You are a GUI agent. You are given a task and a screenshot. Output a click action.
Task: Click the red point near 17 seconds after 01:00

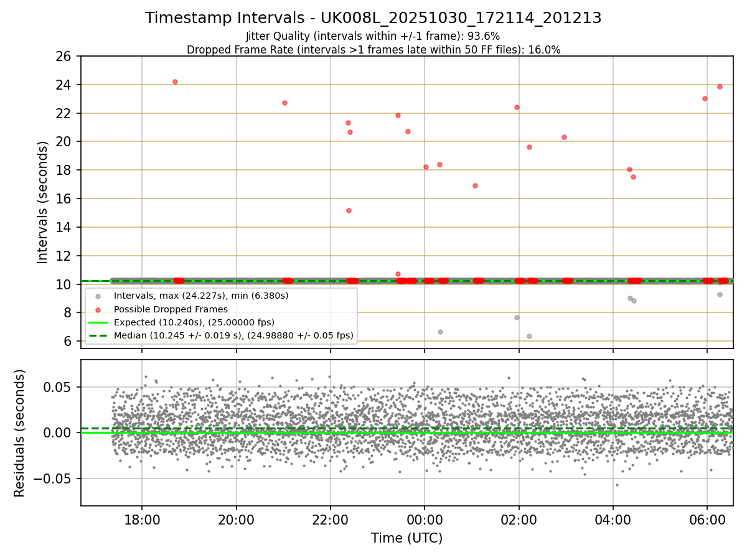click(475, 185)
